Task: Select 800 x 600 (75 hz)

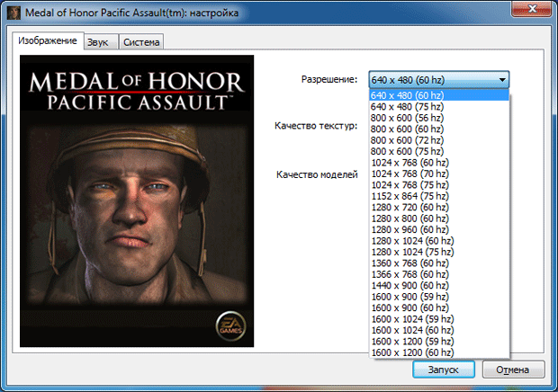Action: [x=439, y=151]
